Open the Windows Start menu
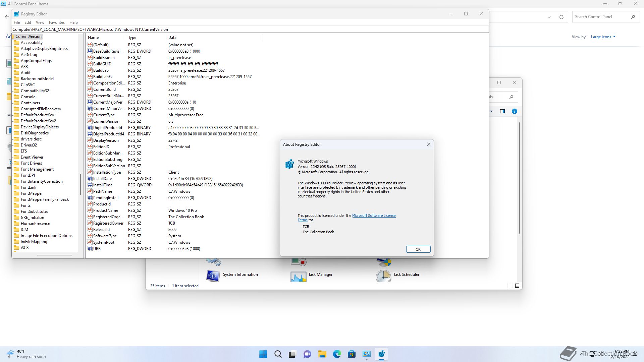644x362 pixels. point(263,354)
